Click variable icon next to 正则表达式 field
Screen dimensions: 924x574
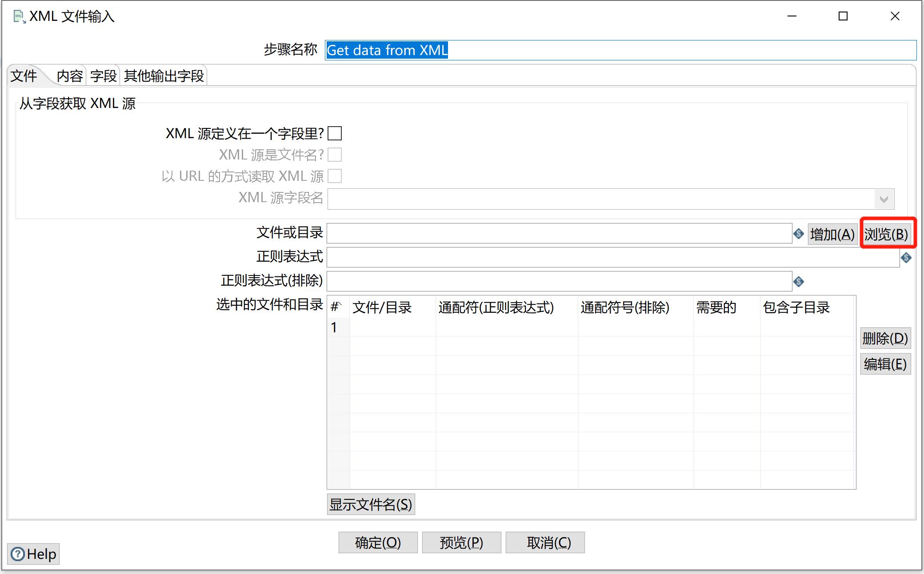point(906,258)
